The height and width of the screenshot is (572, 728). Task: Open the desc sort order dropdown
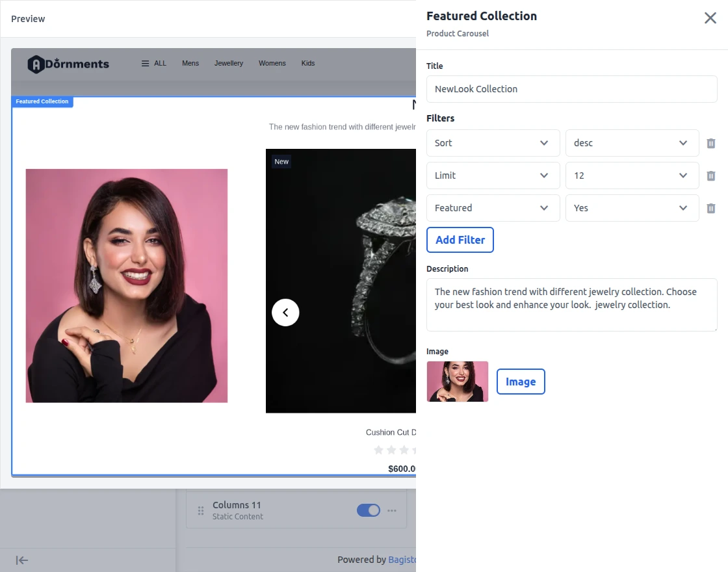pyautogui.click(x=631, y=143)
